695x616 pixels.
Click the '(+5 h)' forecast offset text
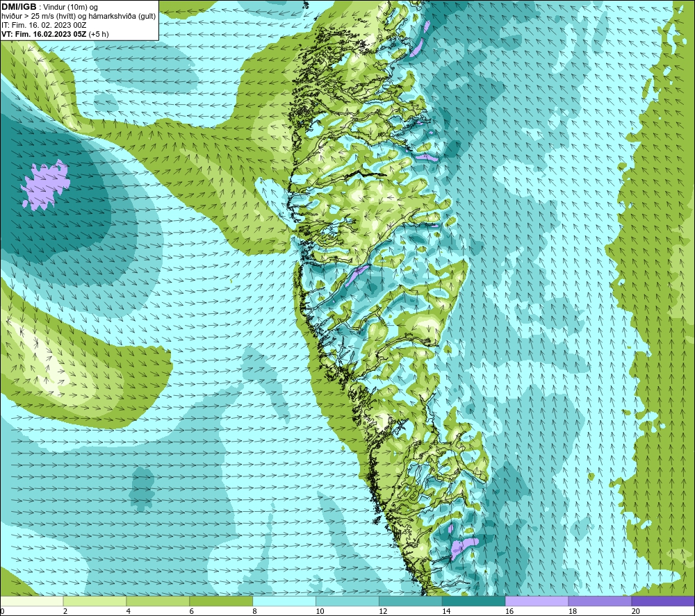[99, 34]
